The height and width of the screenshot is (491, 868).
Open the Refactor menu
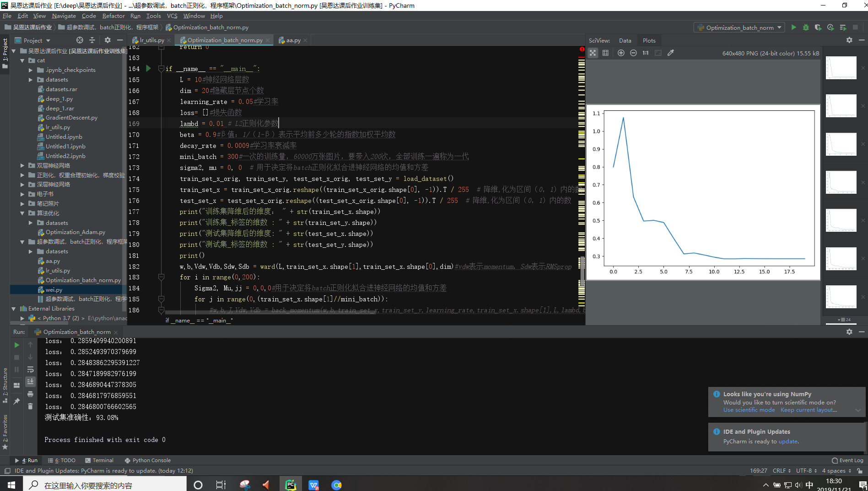click(x=113, y=16)
